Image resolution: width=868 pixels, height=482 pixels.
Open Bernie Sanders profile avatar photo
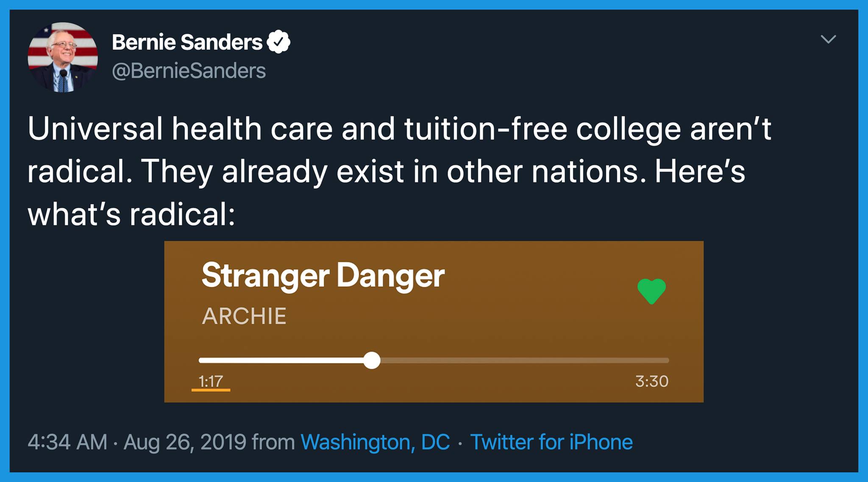click(x=63, y=57)
